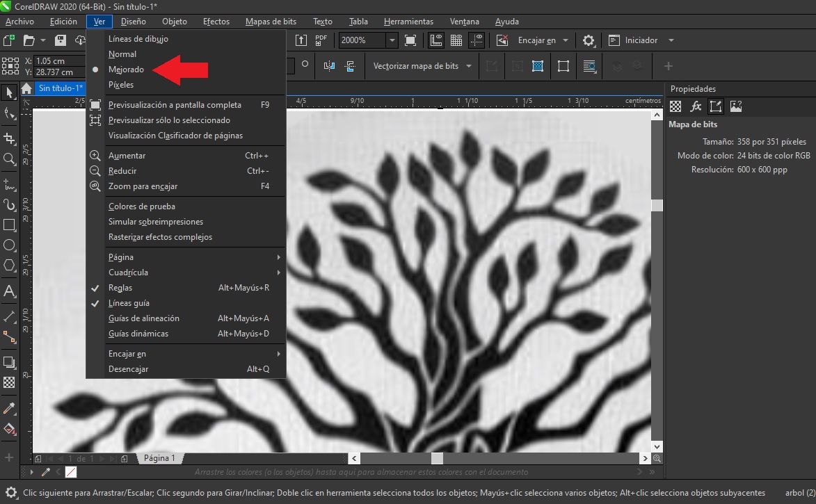The width and height of the screenshot is (816, 504).
Task: Pick the Artistic Media tool
Action: pos(9,204)
